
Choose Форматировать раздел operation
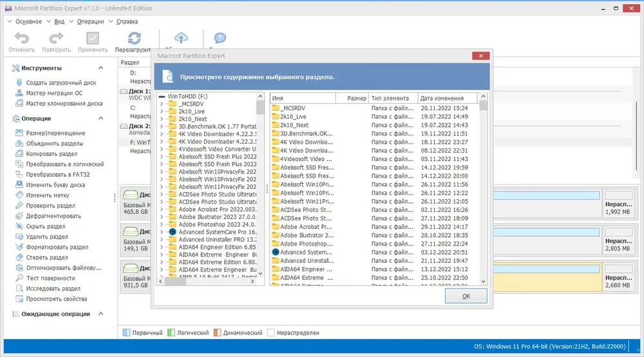tap(57, 247)
